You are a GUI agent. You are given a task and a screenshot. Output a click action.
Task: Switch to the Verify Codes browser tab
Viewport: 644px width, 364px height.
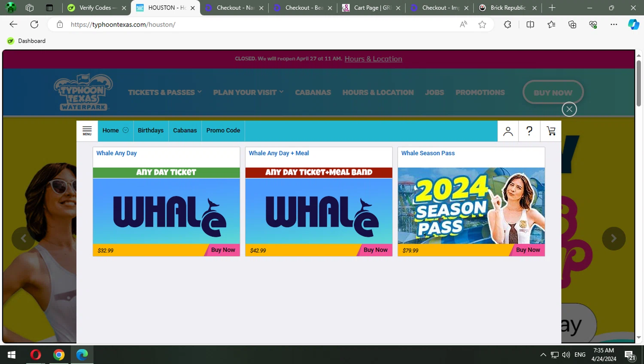tap(97, 8)
